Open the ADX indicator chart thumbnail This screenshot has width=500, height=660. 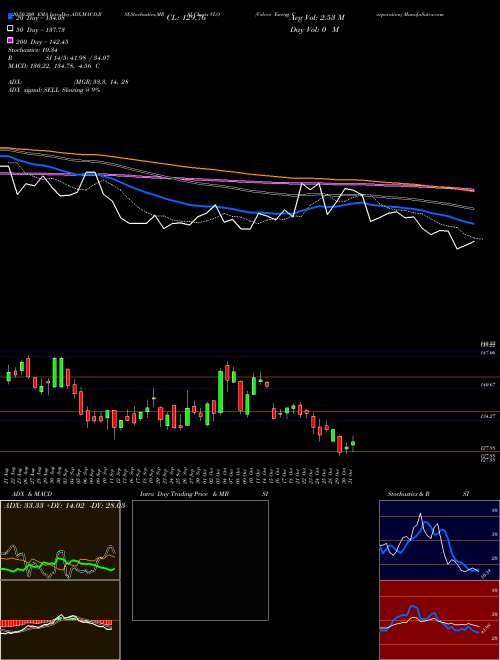(60, 540)
